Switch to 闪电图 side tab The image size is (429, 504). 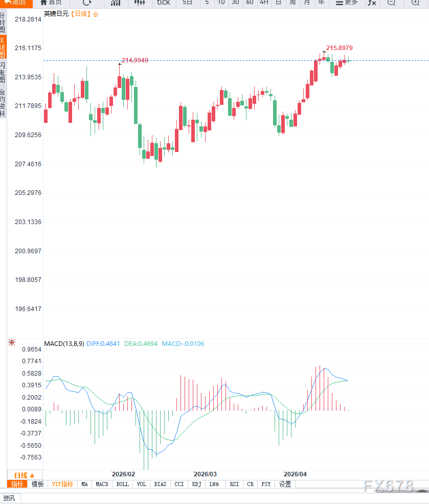(x=3, y=73)
